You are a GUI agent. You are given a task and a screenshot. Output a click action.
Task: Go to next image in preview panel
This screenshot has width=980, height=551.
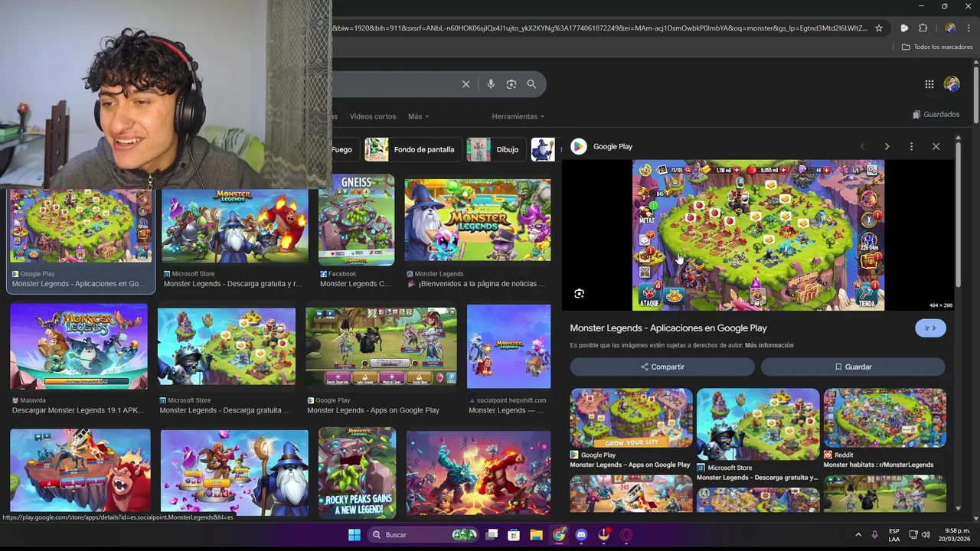pos(887,146)
